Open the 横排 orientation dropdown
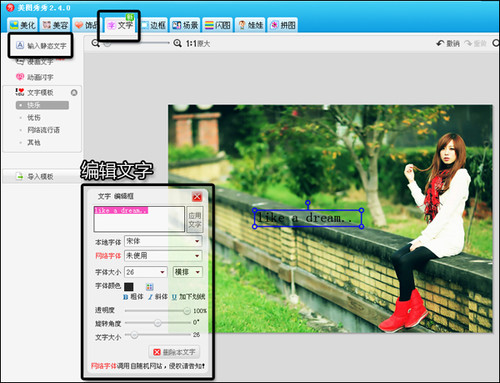500x383 pixels. [x=187, y=272]
